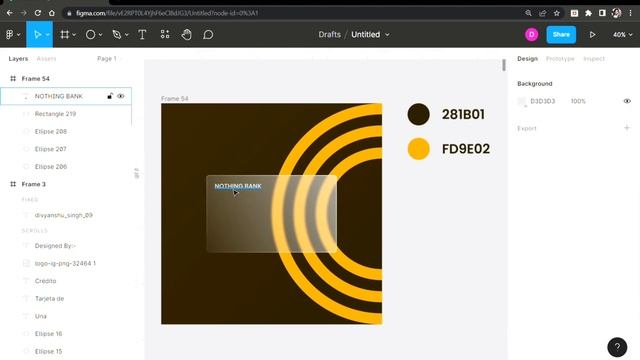Image resolution: width=640 pixels, height=360 pixels.
Task: Unlock toggle on NOTHING BANK layer
Action: [x=110, y=96]
